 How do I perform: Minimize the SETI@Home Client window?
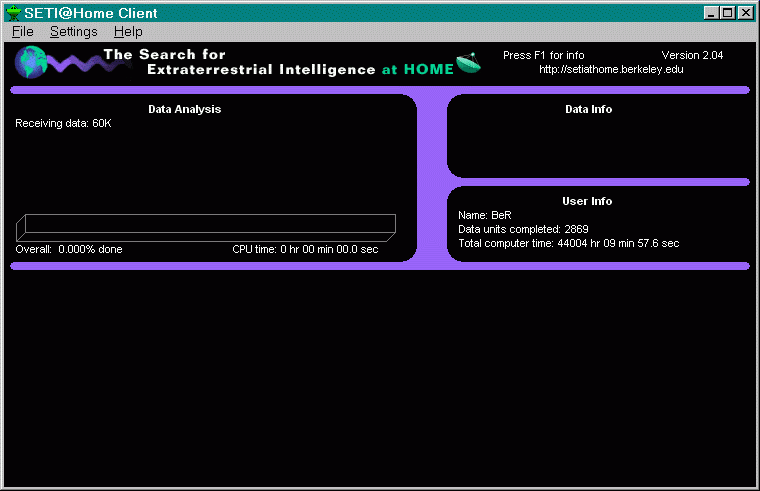(x=711, y=13)
